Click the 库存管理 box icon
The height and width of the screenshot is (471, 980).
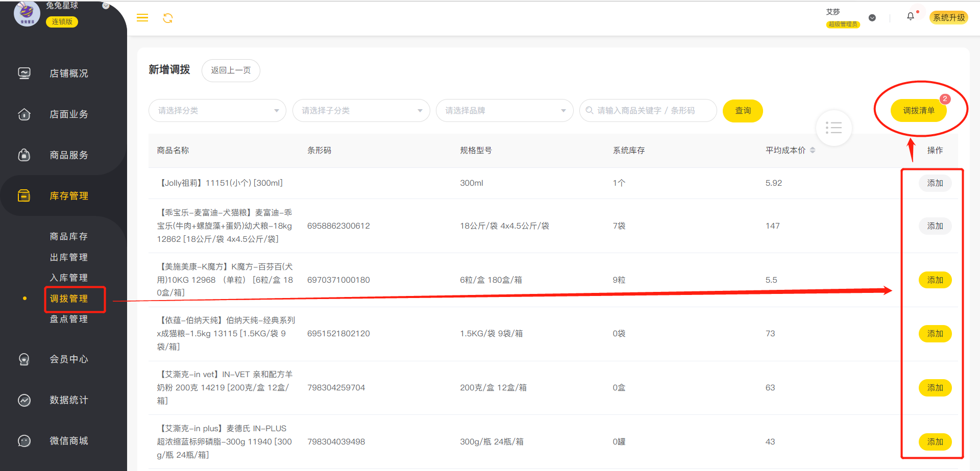pos(24,196)
